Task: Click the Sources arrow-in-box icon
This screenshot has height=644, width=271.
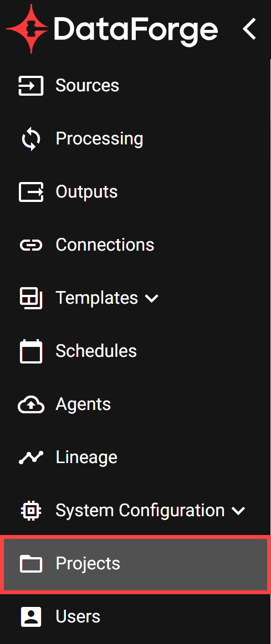Action: coord(31,86)
